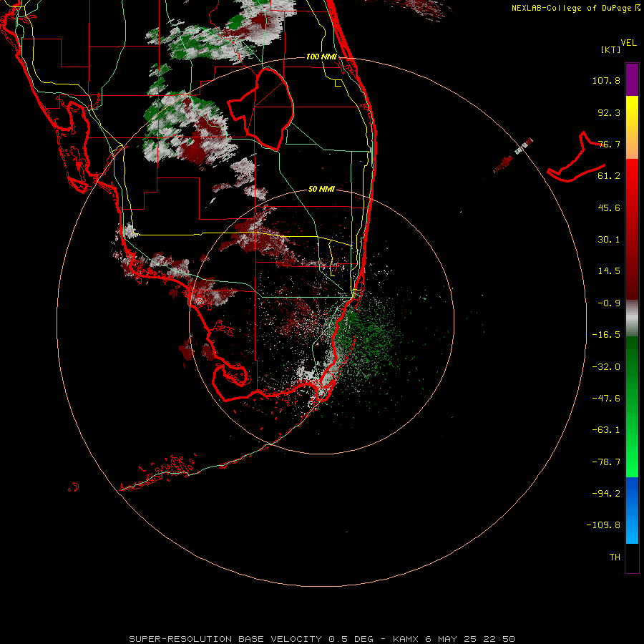
Task: Click the 76.7 velocity scale value
Action: [x=609, y=144]
